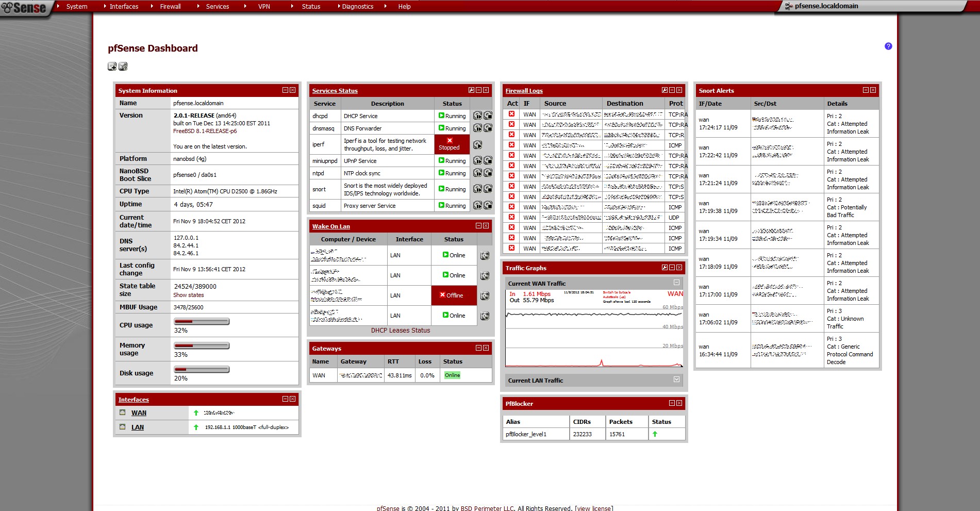980x511 pixels.
Task: Restart the miniupnpd UPnP service
Action: coord(477,160)
